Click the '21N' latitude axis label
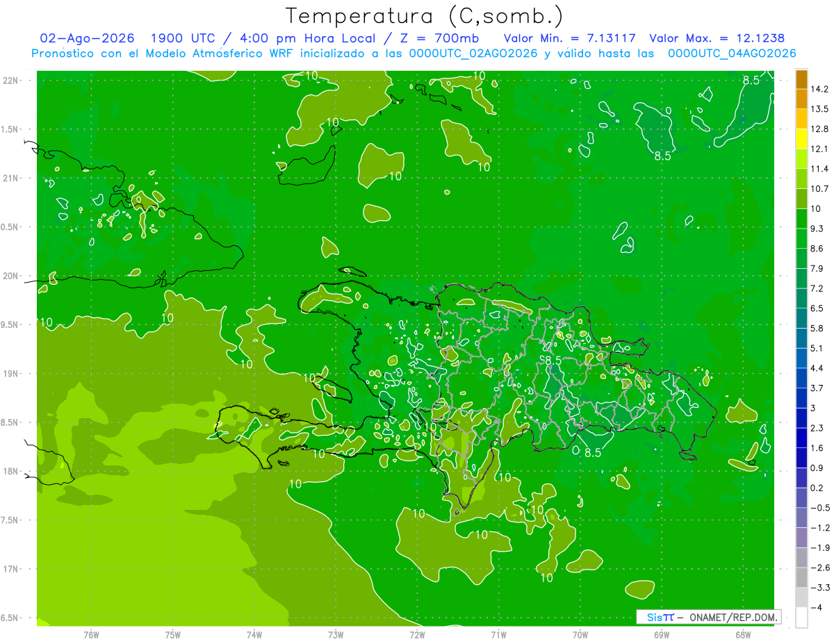Screen dimensions: 834x644 tap(12, 179)
